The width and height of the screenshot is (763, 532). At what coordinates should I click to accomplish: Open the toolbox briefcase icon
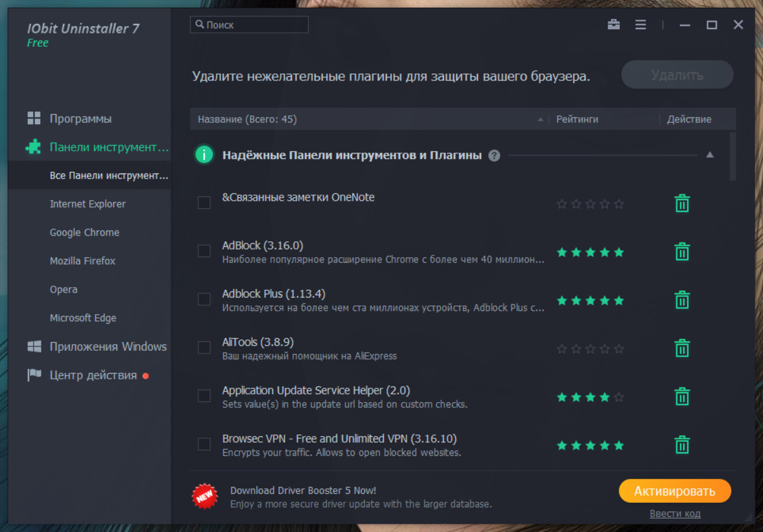(614, 25)
